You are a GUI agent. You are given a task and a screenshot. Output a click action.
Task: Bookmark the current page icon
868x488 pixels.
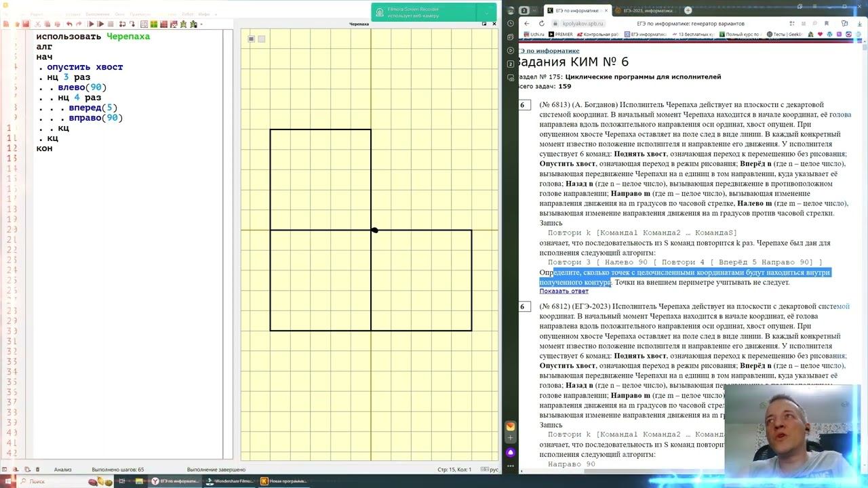(827, 24)
